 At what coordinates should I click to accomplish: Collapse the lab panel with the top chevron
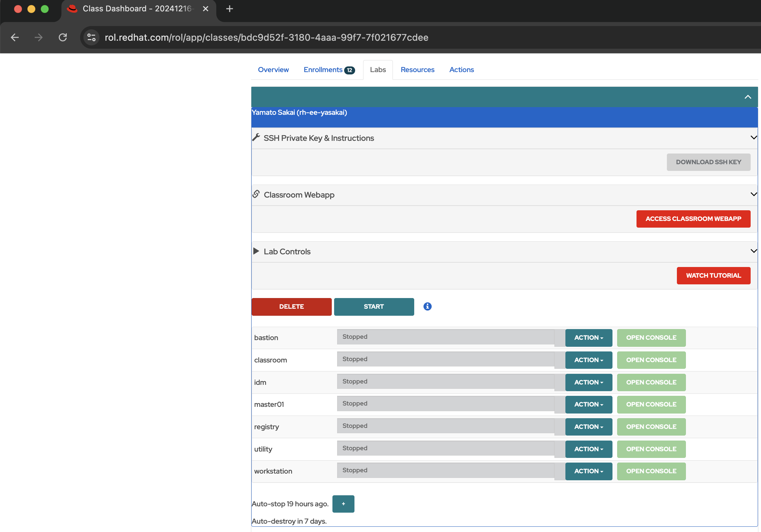(x=748, y=97)
